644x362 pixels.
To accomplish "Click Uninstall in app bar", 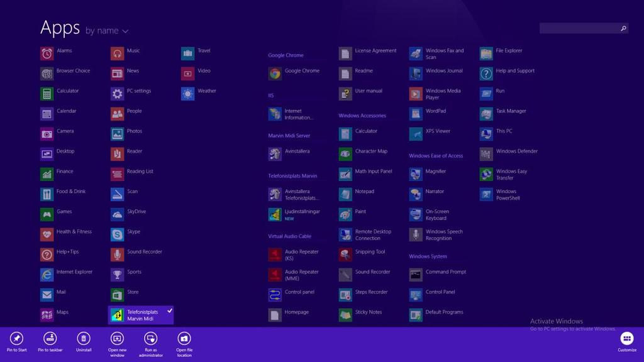I will [x=84, y=342].
